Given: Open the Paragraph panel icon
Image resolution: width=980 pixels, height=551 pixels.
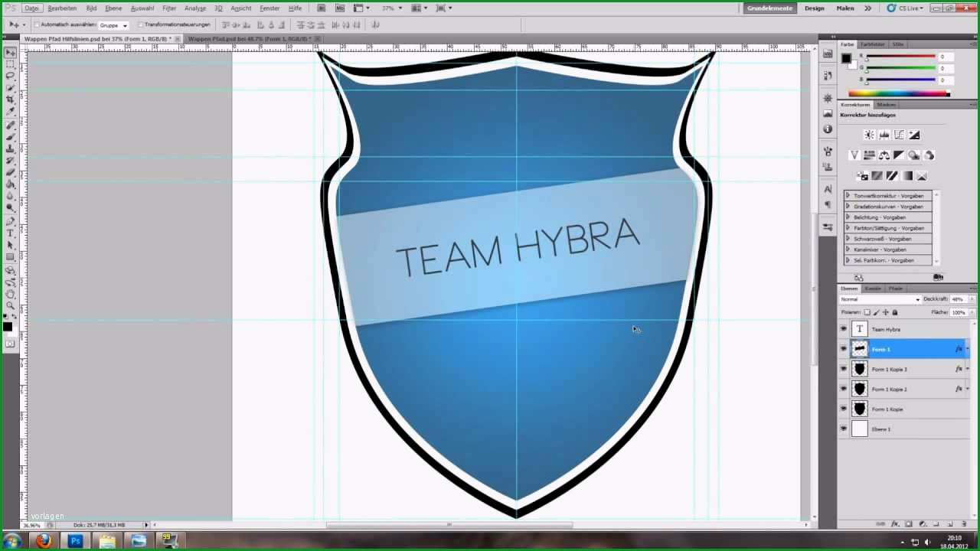Looking at the screenshot, I should [828, 205].
